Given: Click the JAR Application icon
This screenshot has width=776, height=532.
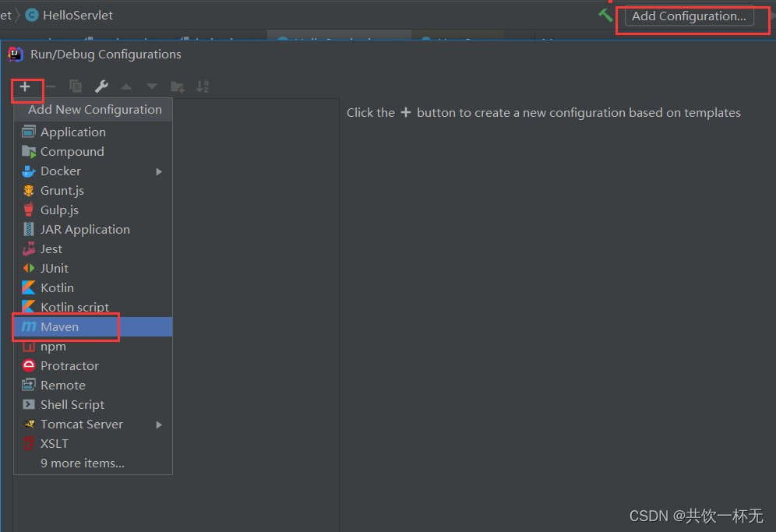Looking at the screenshot, I should [x=29, y=229].
